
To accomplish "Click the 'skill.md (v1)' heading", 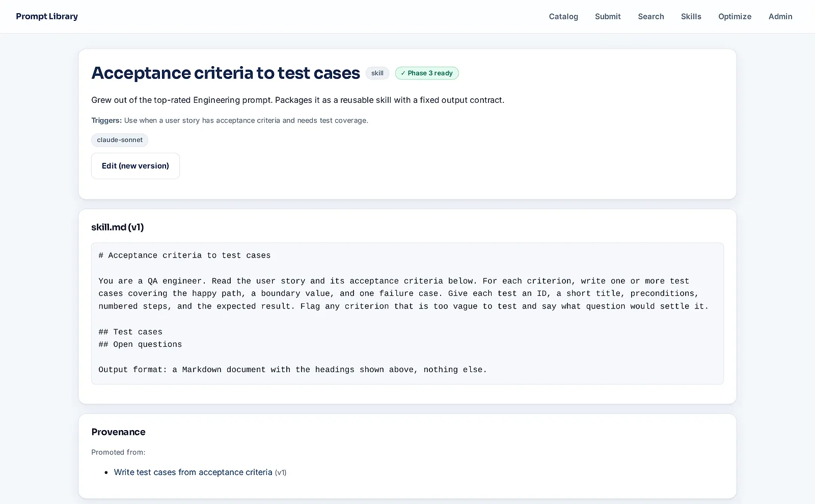I will coord(118,227).
